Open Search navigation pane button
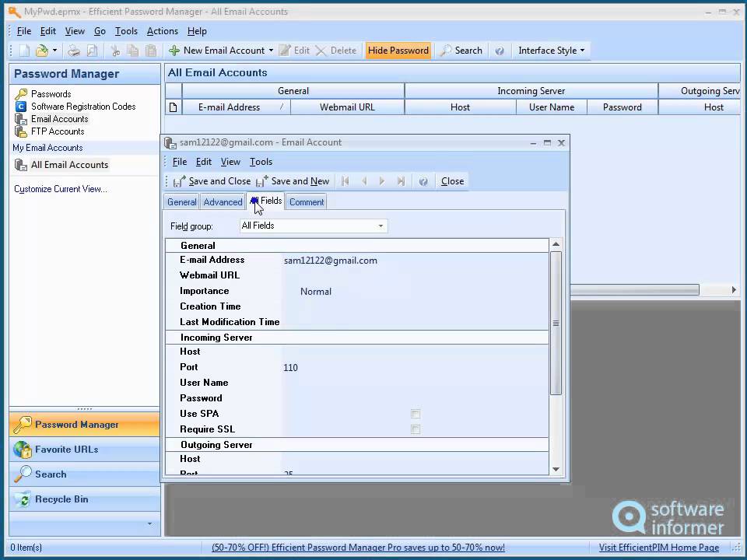Image resolution: width=747 pixels, height=560 pixels. (x=84, y=474)
